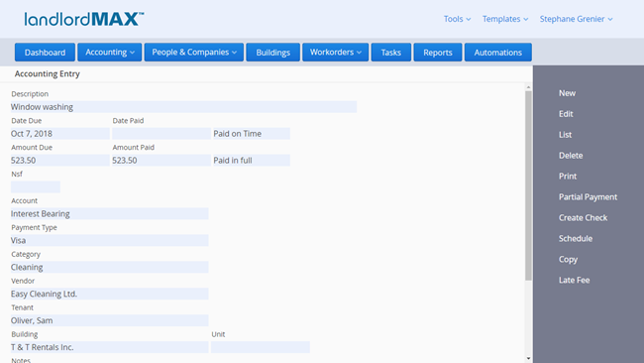Open the Tools dropdown menu
Image resolution: width=644 pixels, height=363 pixels.
457,19
